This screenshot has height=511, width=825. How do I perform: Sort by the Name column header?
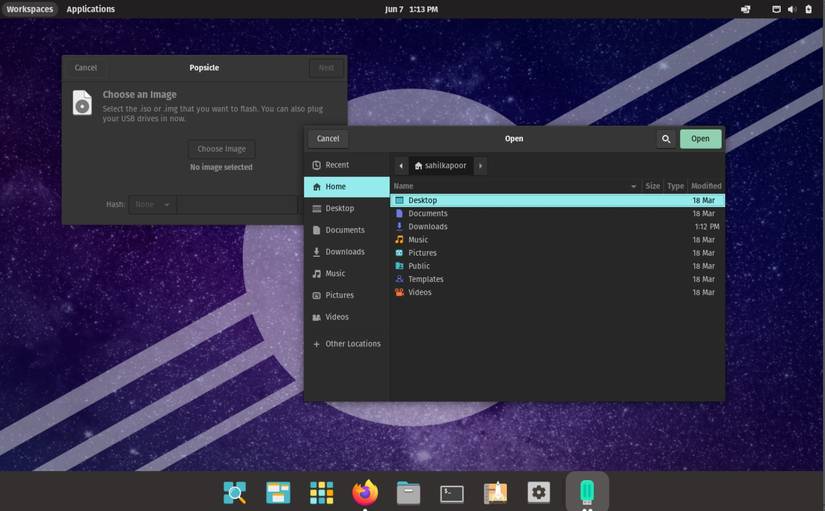click(516, 186)
